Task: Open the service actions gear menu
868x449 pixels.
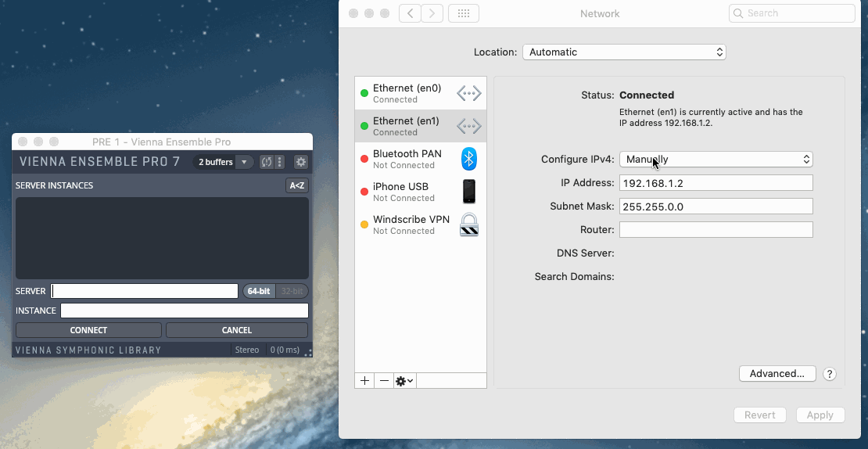Action: [x=404, y=381]
